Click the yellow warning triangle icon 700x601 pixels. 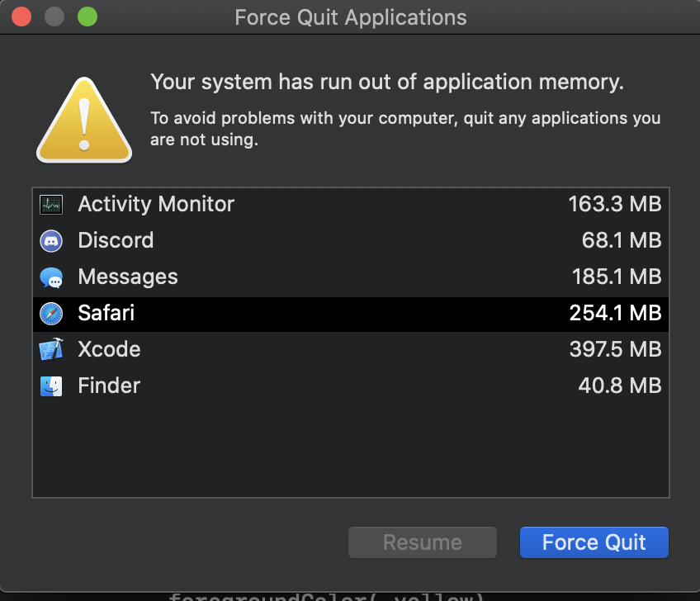point(83,121)
